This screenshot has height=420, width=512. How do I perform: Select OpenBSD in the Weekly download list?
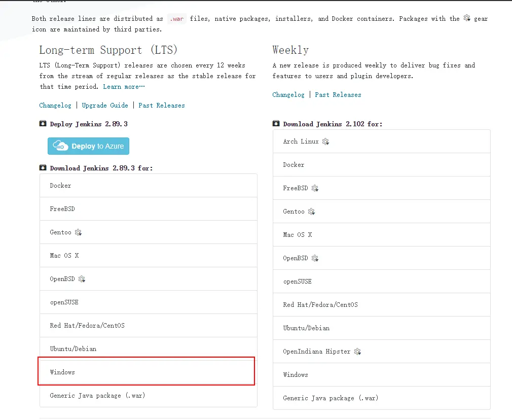coord(381,258)
